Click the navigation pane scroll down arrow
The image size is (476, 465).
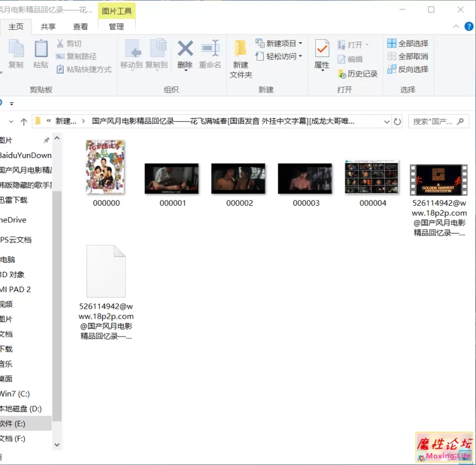(x=57, y=445)
